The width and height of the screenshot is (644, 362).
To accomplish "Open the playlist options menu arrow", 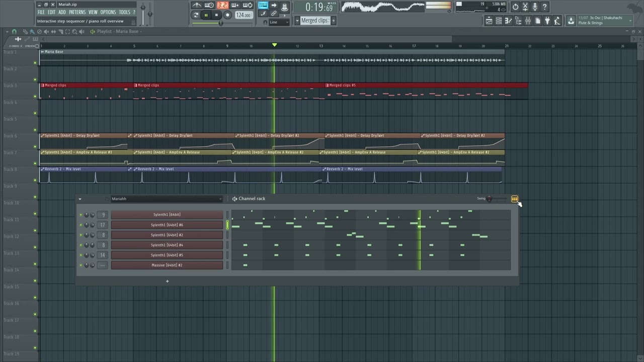I will click(7, 32).
